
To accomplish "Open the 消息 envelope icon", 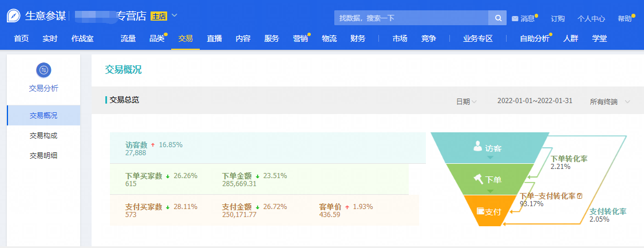I will 515,18.
